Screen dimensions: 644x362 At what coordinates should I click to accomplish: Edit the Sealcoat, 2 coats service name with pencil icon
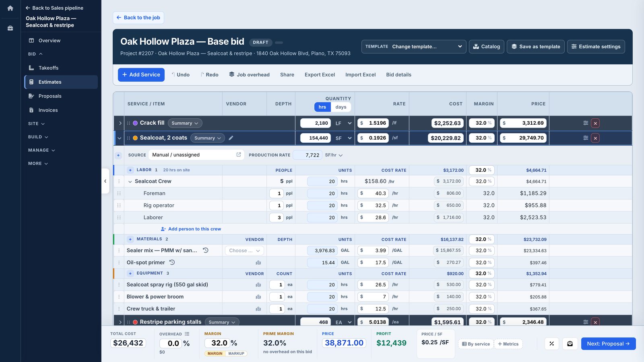[231, 138]
